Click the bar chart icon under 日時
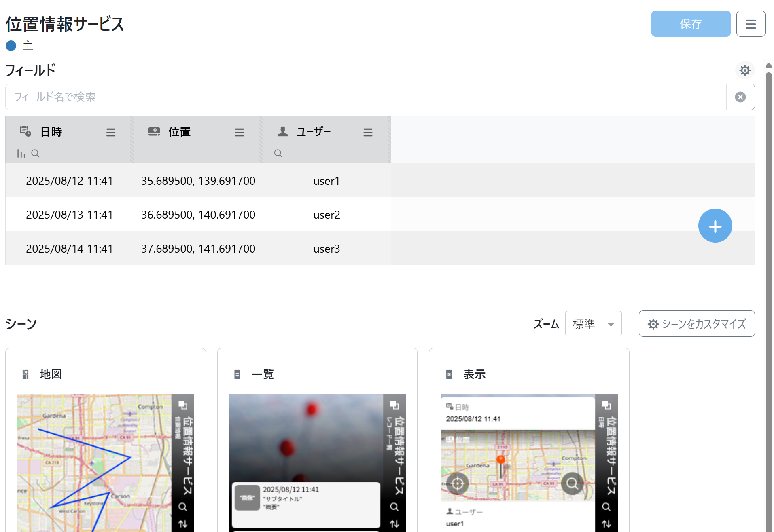774x532 pixels. [x=21, y=154]
